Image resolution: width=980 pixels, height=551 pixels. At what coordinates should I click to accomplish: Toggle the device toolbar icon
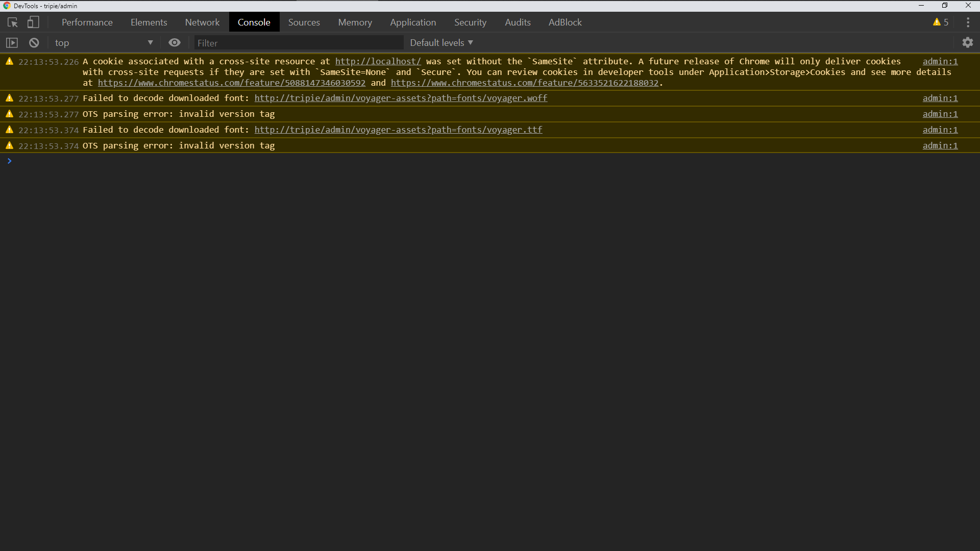[33, 22]
